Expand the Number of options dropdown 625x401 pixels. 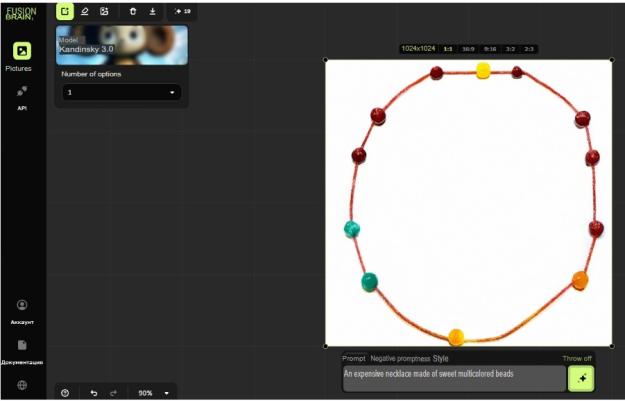[x=122, y=92]
